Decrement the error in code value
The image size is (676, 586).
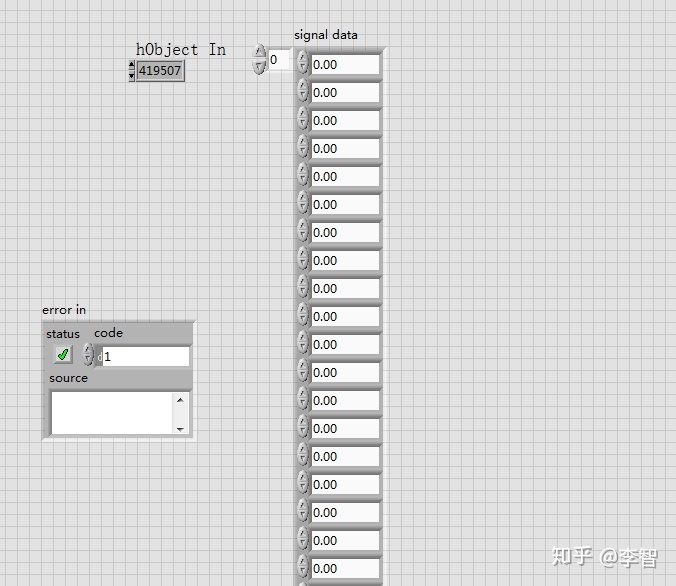pos(88,360)
